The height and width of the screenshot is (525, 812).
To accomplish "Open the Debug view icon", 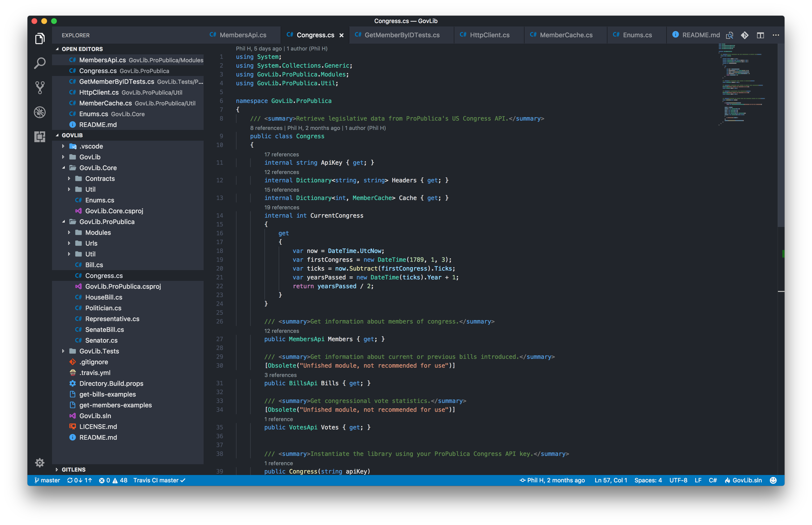I will [39, 112].
